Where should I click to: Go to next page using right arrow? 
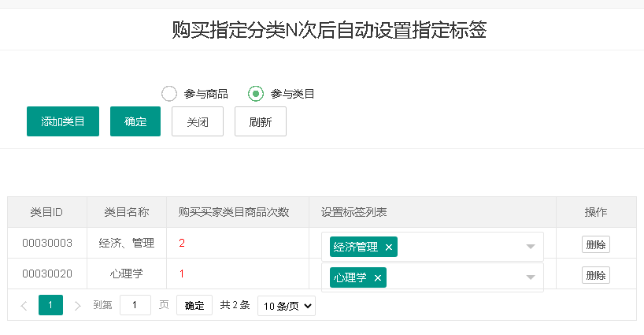tap(77, 306)
